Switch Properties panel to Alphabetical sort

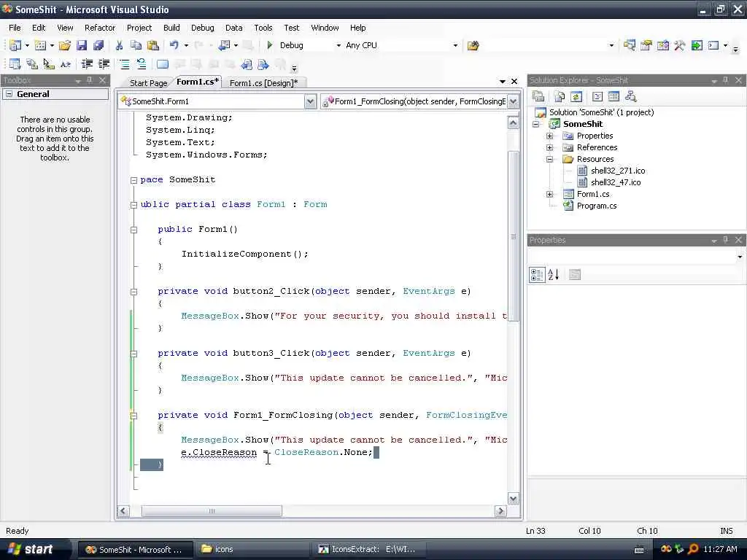click(554, 274)
